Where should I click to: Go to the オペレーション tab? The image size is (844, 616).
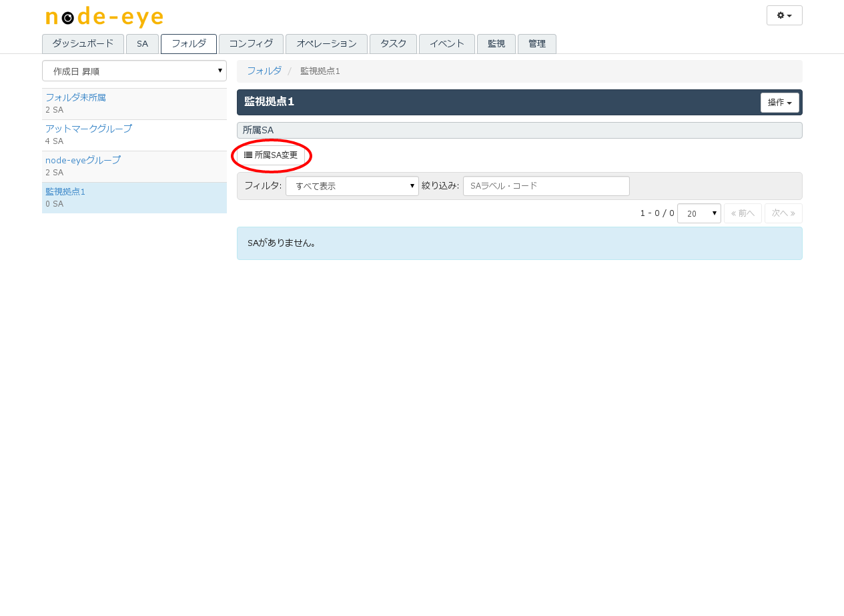click(326, 43)
